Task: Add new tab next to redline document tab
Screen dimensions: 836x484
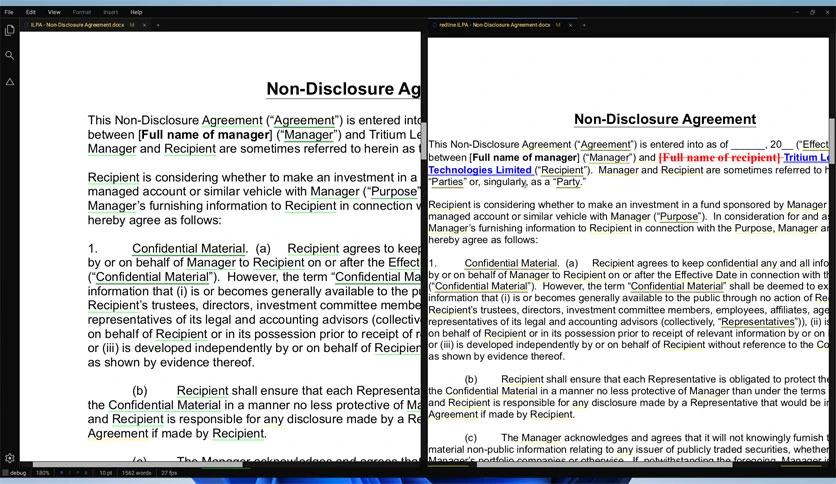Action: (x=584, y=25)
